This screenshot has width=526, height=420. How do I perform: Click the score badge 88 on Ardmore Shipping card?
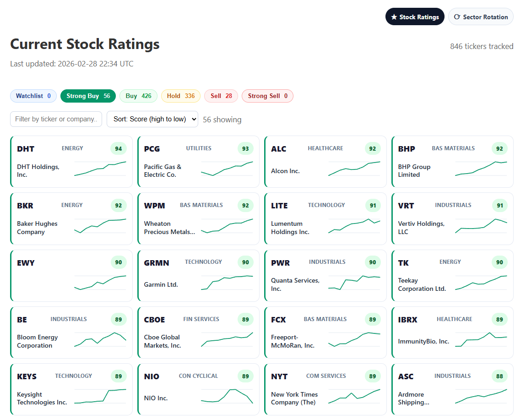(499, 376)
